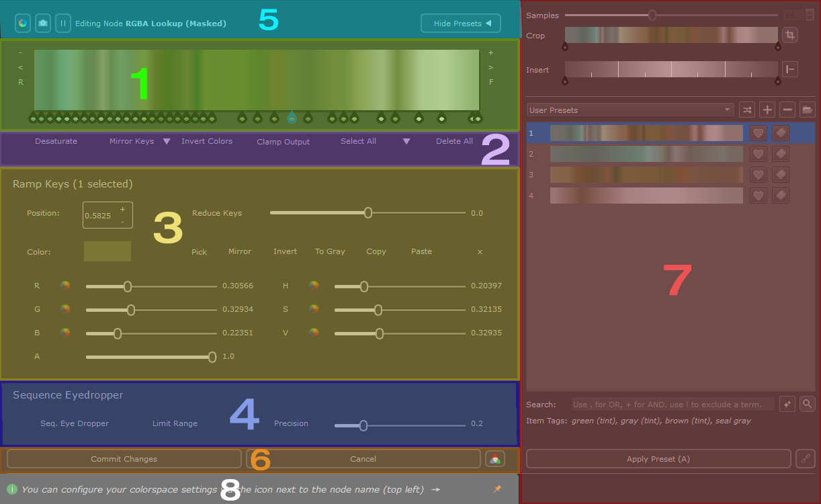
Task: Click the shuffle presets icon
Action: [x=747, y=110]
